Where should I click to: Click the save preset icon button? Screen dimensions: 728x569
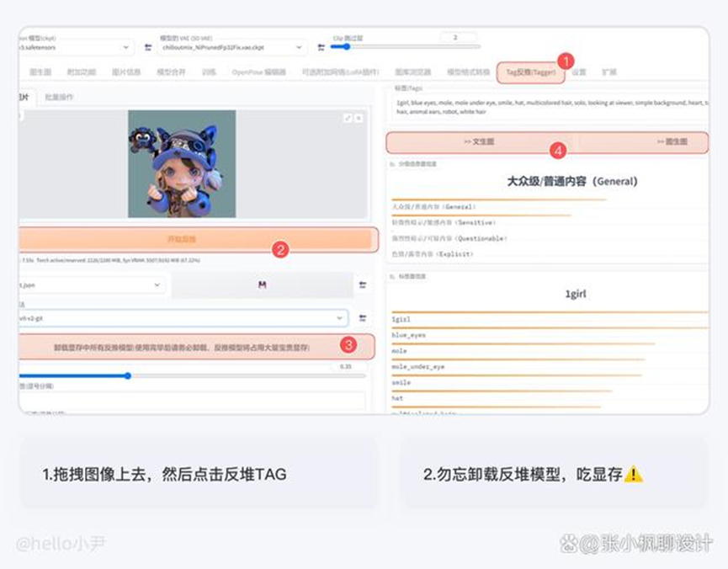click(x=262, y=285)
